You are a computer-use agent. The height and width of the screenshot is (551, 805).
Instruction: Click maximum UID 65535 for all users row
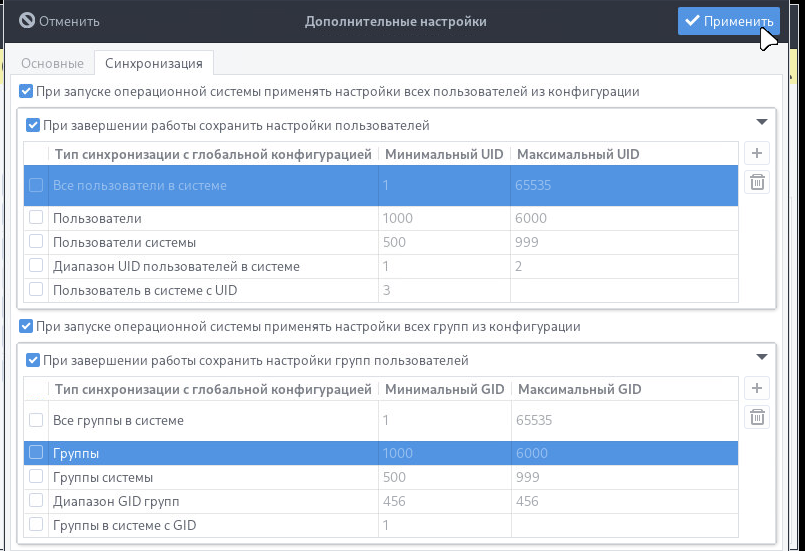click(x=533, y=185)
